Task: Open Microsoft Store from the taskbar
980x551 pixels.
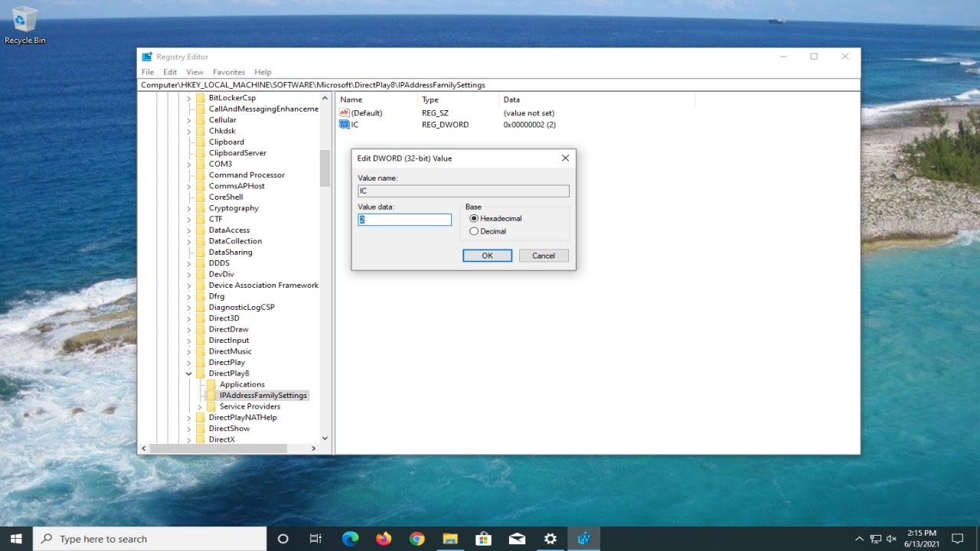Action: click(483, 539)
